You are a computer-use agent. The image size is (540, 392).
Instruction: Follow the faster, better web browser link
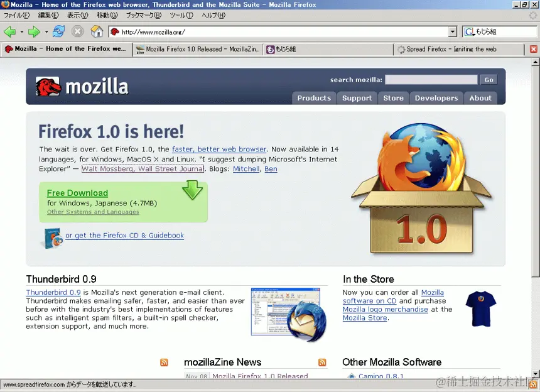pyautogui.click(x=219, y=149)
